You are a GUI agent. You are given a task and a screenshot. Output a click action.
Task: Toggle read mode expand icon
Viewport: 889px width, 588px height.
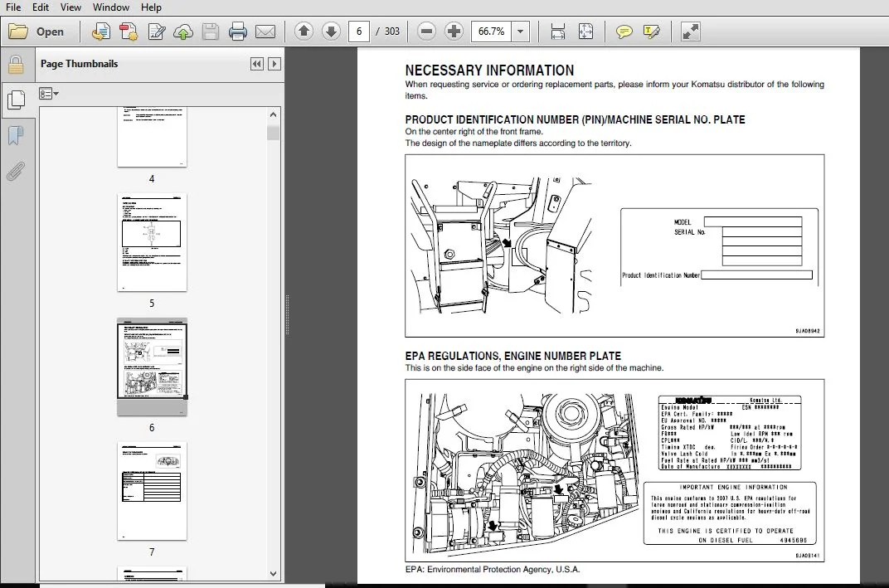click(x=690, y=32)
